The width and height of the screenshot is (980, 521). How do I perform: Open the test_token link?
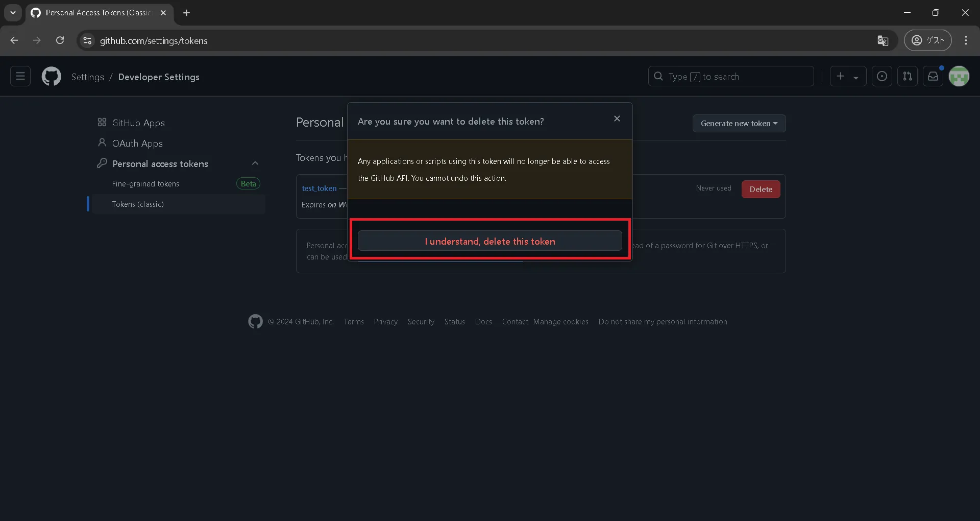319,188
